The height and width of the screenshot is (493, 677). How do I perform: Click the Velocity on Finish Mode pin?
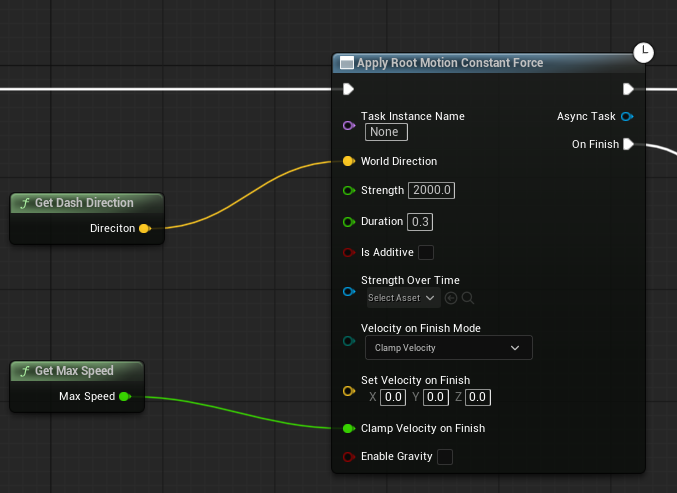pyautogui.click(x=348, y=341)
